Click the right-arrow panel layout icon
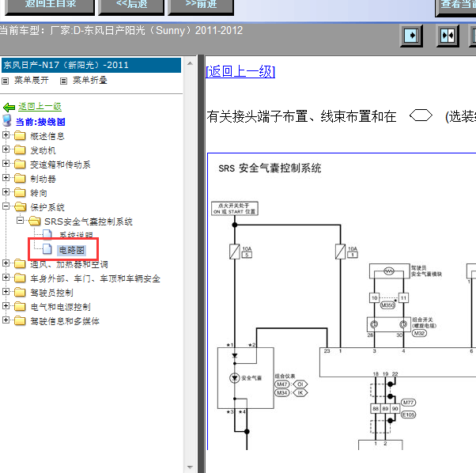Viewport: 476px width, 473px height. pyautogui.click(x=412, y=36)
